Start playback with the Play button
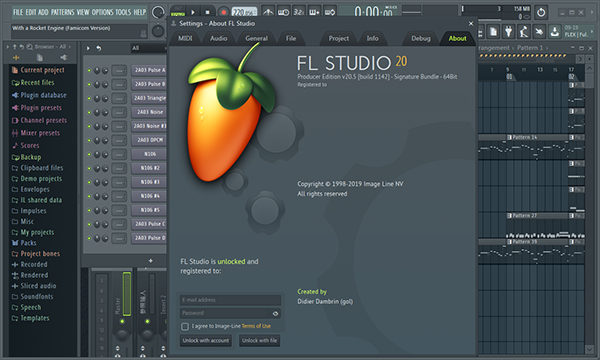Viewport: 600px width, 360px height. click(193, 12)
